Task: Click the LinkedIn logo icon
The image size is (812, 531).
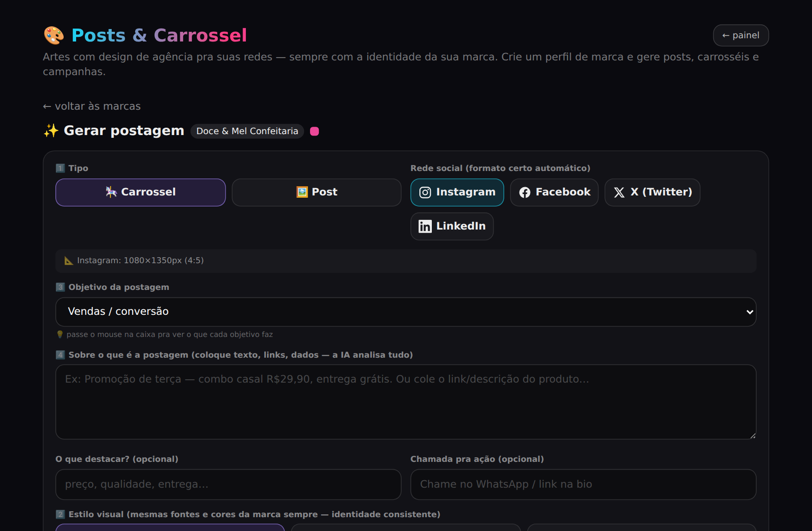Action: (x=425, y=226)
